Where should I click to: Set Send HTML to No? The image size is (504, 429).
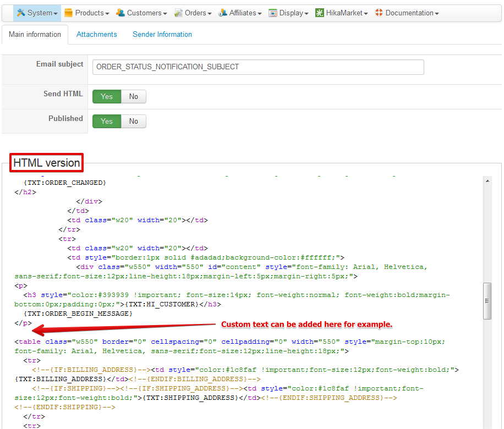tap(134, 97)
